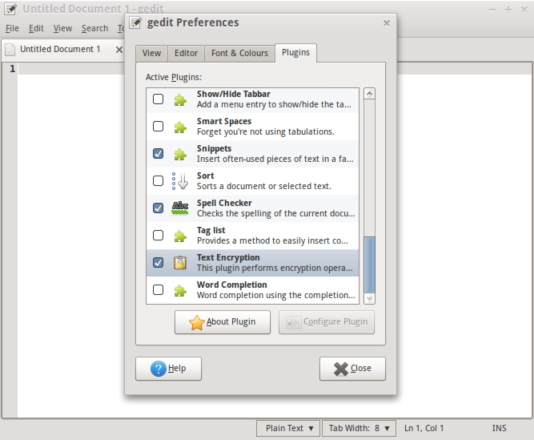Click the Close button in preferences
534x440 pixels.
pos(352,368)
